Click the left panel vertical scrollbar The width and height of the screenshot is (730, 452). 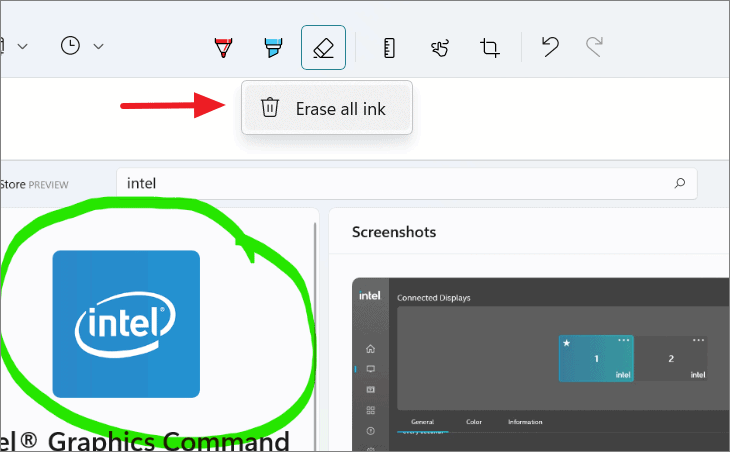[315, 335]
